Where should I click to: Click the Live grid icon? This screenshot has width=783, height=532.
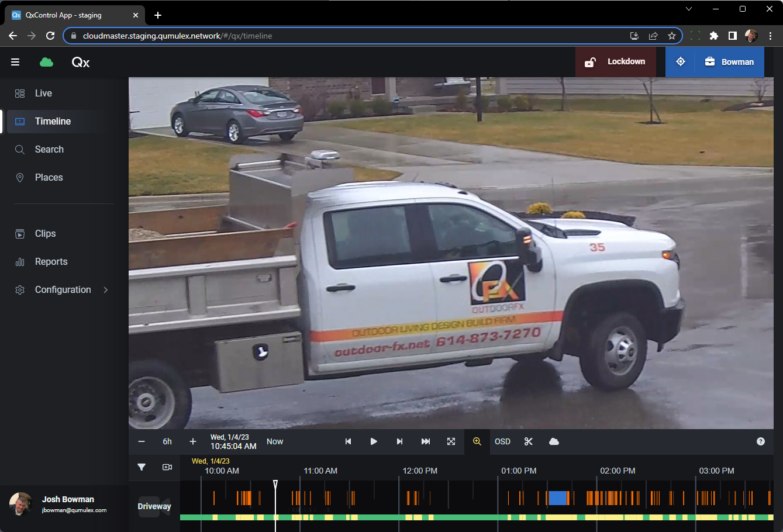pos(20,94)
